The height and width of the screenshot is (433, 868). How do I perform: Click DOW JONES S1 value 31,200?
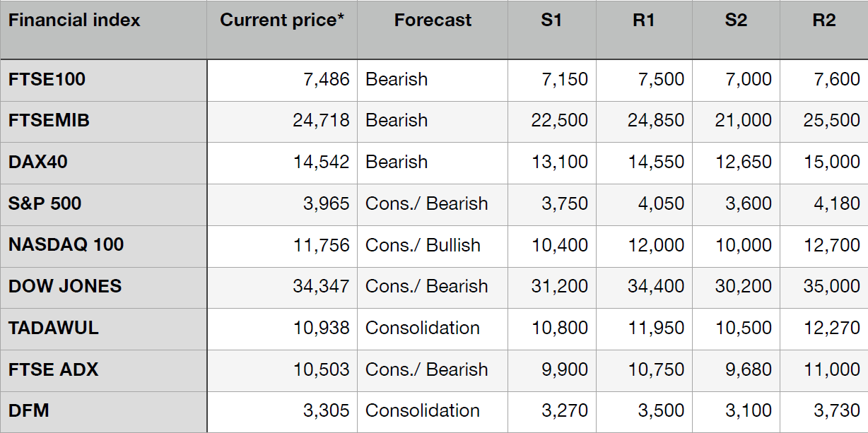pyautogui.click(x=560, y=286)
